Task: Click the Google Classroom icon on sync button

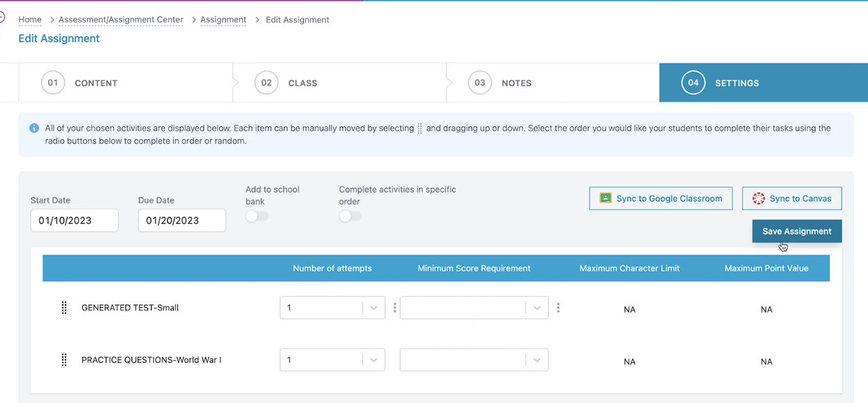Action: point(605,198)
